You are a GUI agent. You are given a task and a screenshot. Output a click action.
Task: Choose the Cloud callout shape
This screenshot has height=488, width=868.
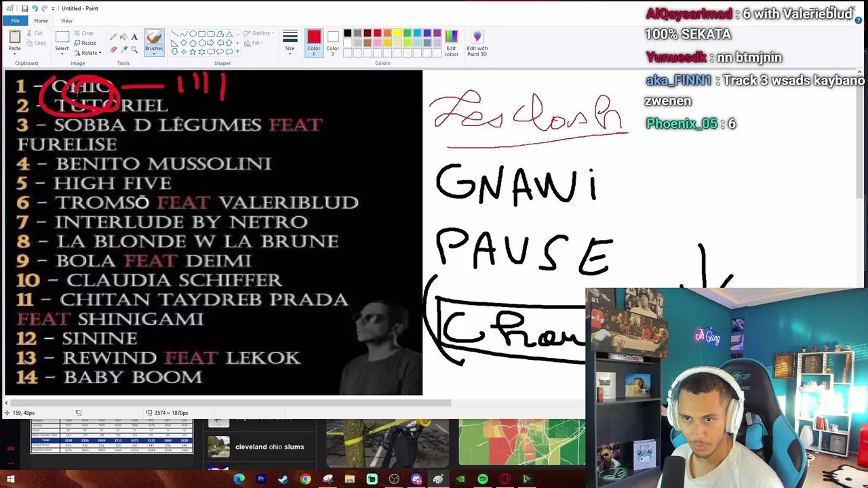(229, 52)
